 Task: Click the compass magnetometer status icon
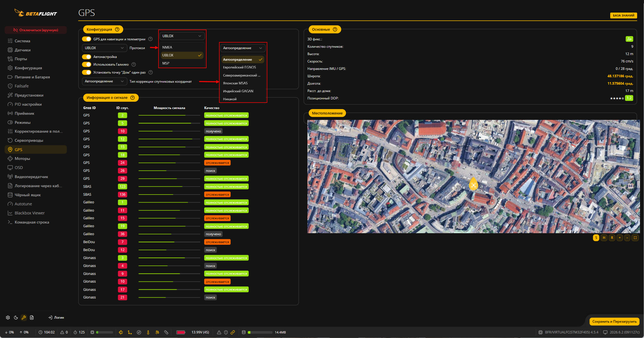click(139, 332)
